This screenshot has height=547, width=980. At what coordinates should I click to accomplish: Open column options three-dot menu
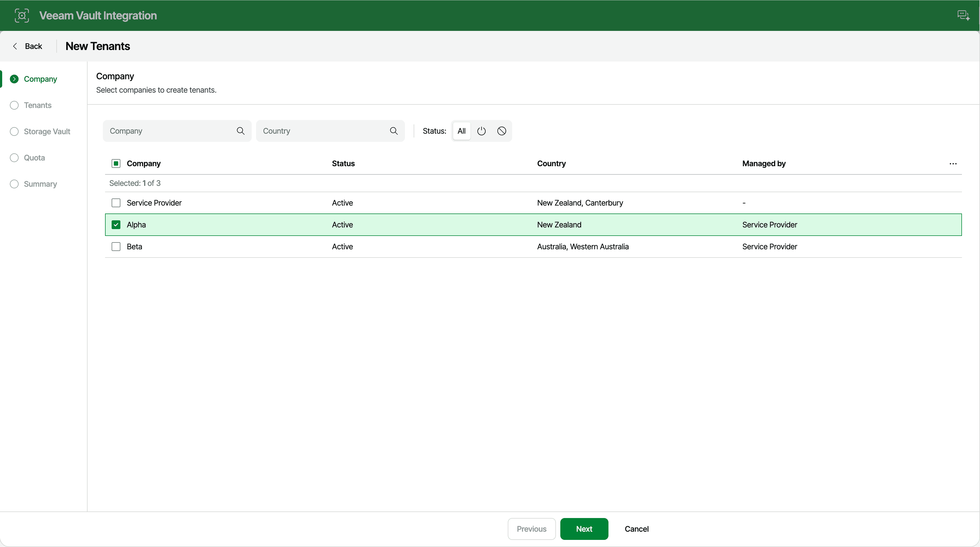[x=953, y=163]
